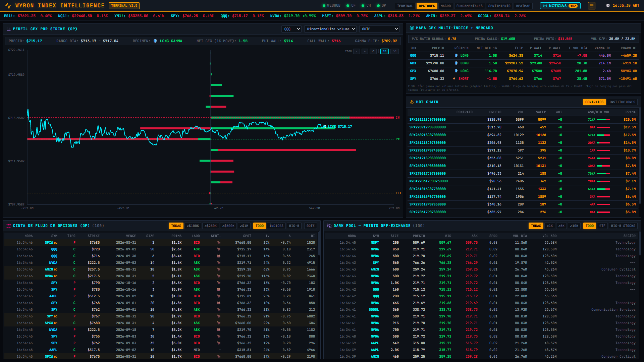Click the hidden-eye icon beside Dark Pool title
Viewport: 644px width, 362px height.
coord(329,226)
